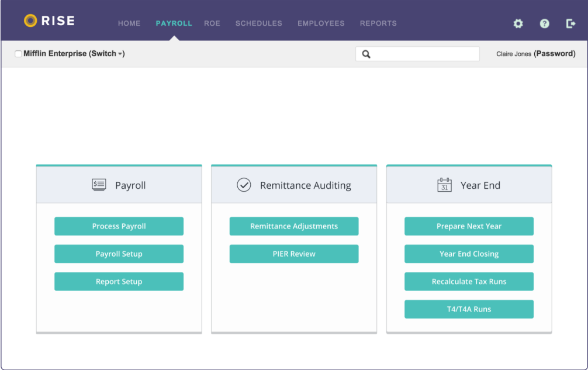Screen dimensions: 588x370
Task: Go to the Home menu
Action: pyautogui.click(x=129, y=23)
